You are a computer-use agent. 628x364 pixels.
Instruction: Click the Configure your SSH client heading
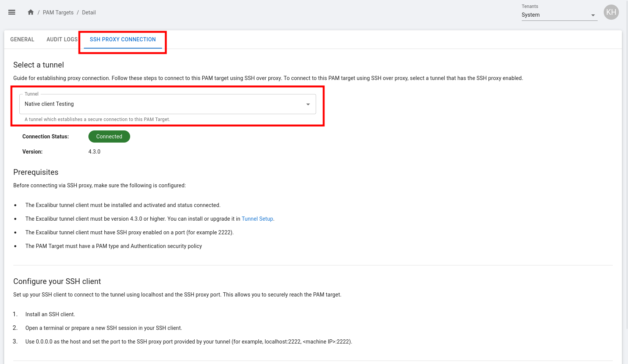point(57,281)
